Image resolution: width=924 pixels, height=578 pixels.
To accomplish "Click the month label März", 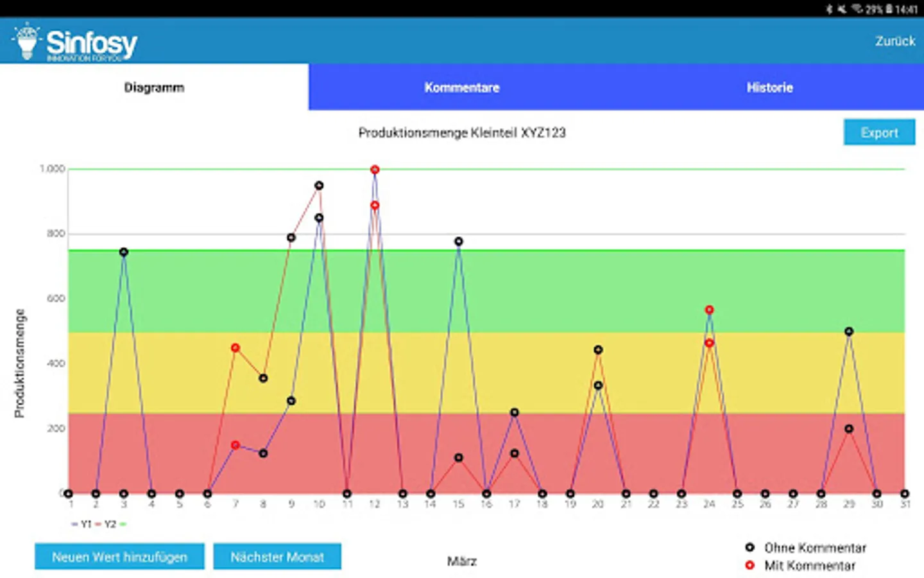I will 462,561.
